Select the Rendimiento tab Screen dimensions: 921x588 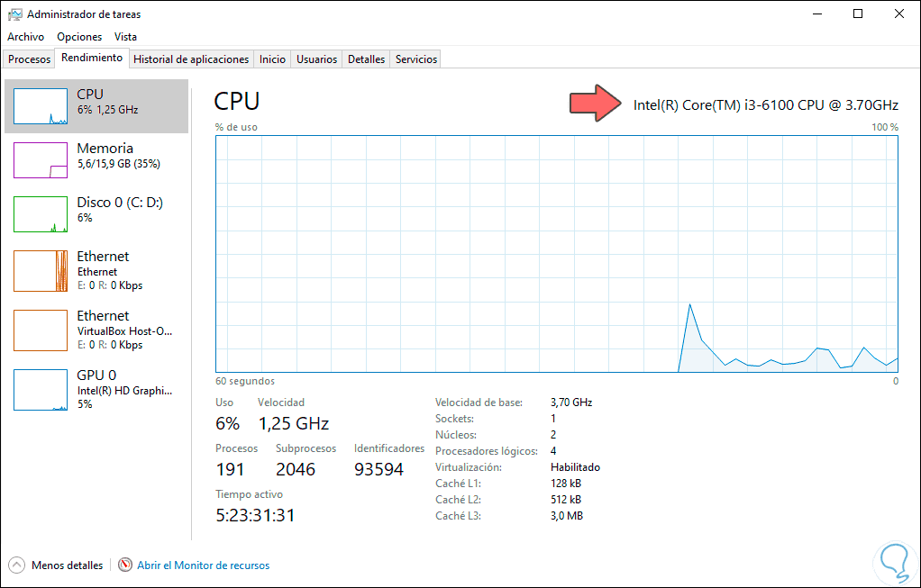pos(92,59)
